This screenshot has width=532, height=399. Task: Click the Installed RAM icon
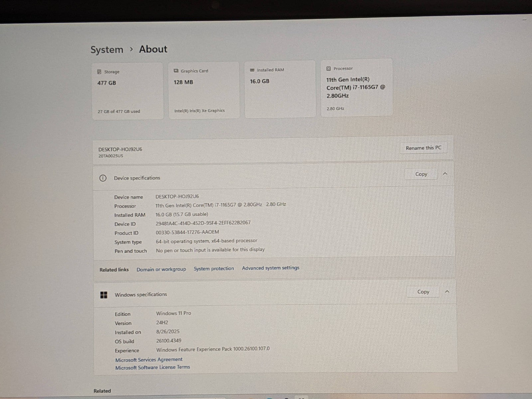(x=252, y=70)
